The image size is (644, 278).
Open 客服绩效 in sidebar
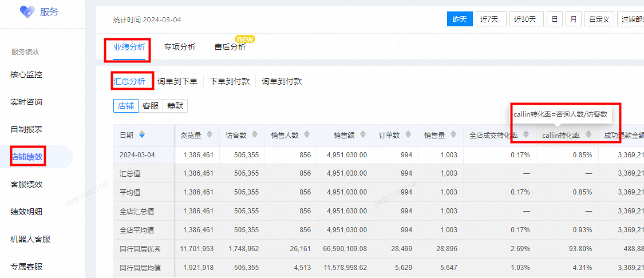coord(26,184)
